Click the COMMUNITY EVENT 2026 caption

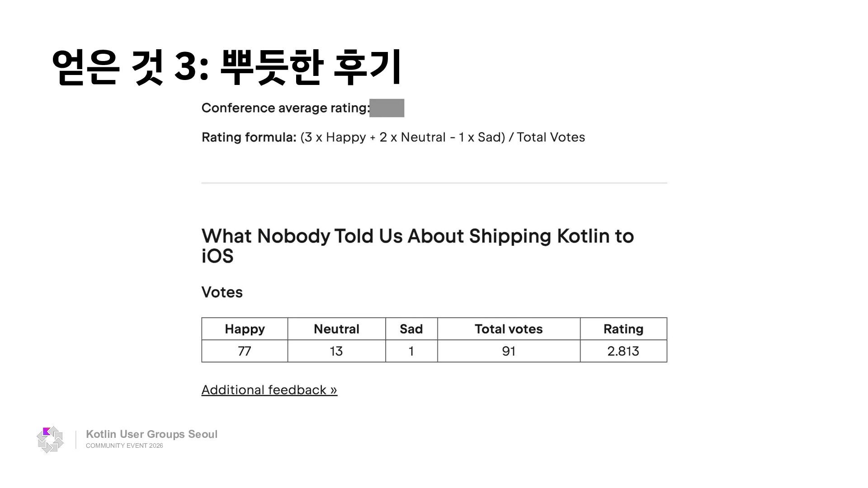click(x=124, y=446)
